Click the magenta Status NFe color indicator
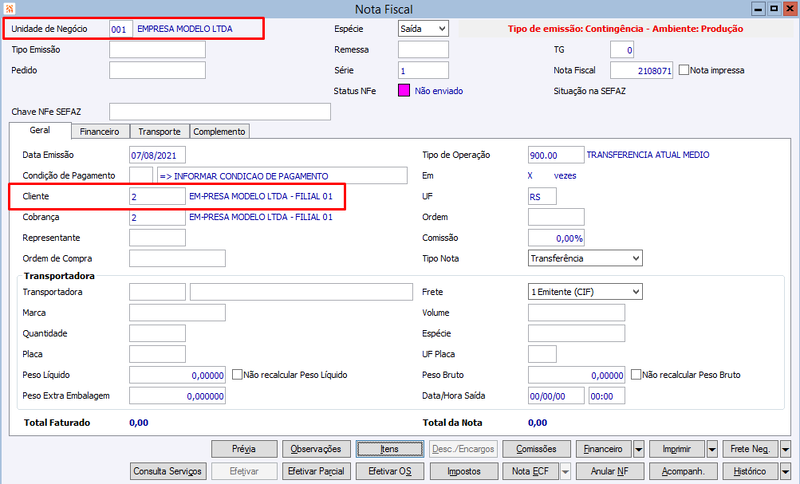The image size is (800, 484). click(x=404, y=91)
